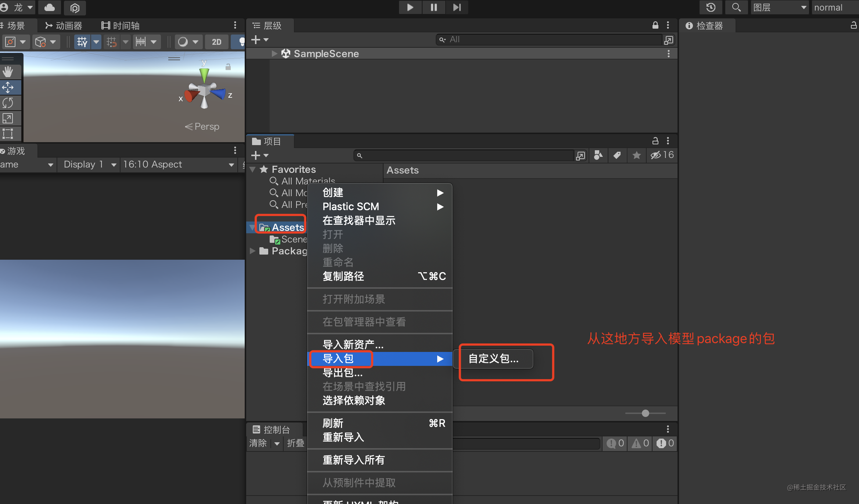Screen dimensions: 859x504
Task: Choose 自定义包... from the submenu
Action: pos(493,359)
